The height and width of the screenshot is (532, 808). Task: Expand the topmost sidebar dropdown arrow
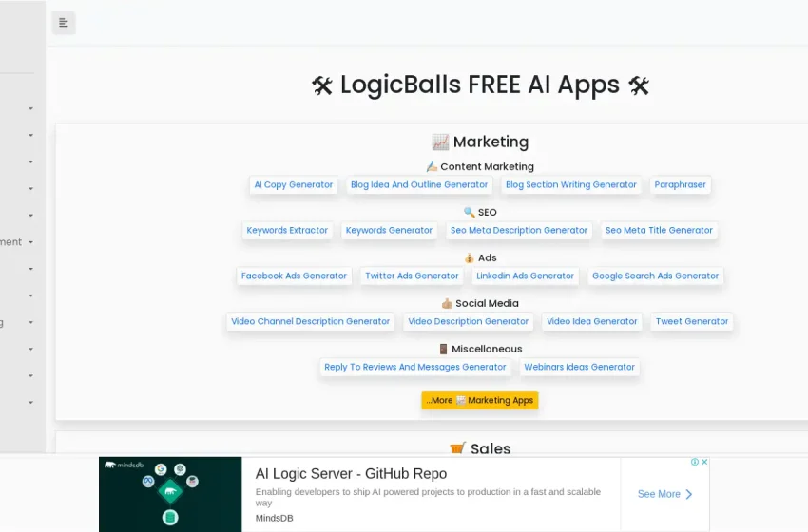[x=31, y=108]
